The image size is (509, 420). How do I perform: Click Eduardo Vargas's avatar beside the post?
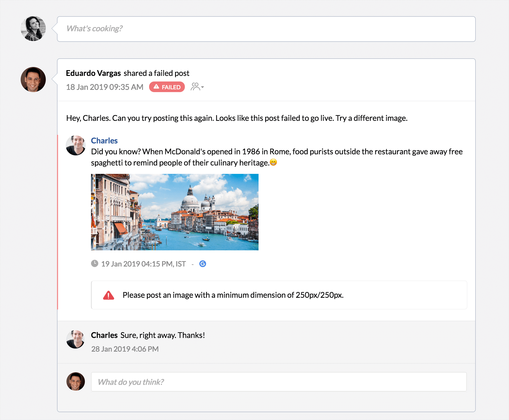tap(33, 80)
